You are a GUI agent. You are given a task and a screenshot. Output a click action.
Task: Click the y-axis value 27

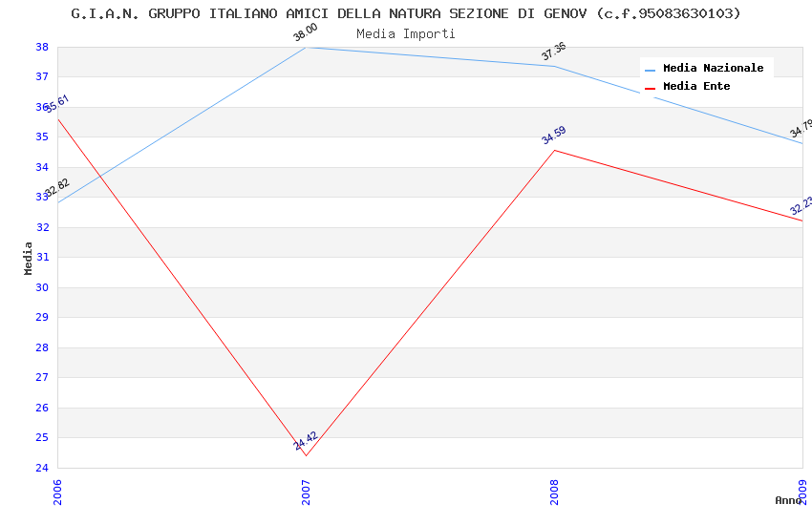(42, 377)
